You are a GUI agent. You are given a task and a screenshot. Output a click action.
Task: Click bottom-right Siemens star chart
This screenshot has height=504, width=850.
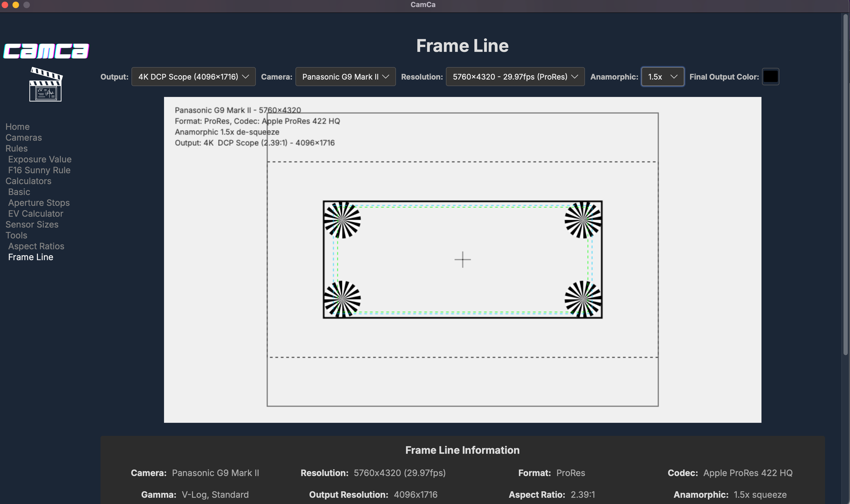click(x=583, y=299)
